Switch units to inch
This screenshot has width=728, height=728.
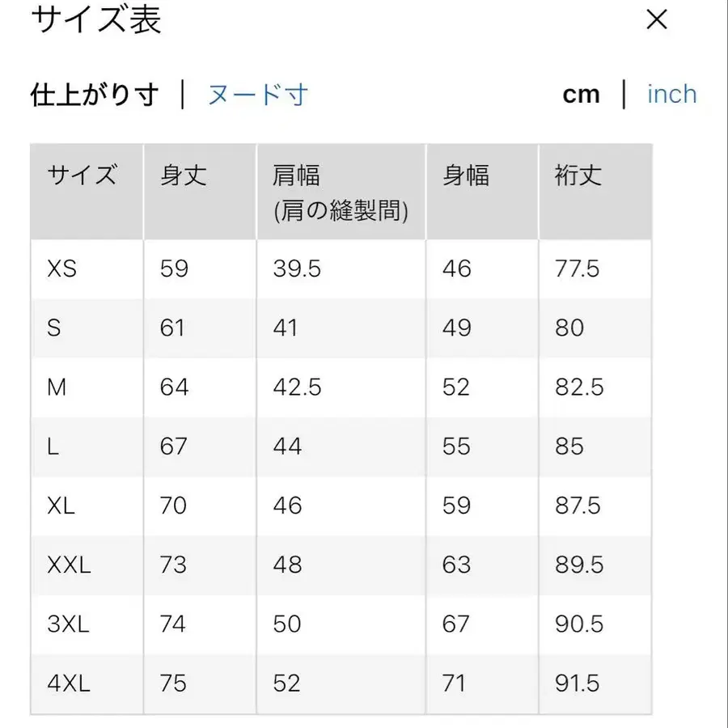[671, 94]
